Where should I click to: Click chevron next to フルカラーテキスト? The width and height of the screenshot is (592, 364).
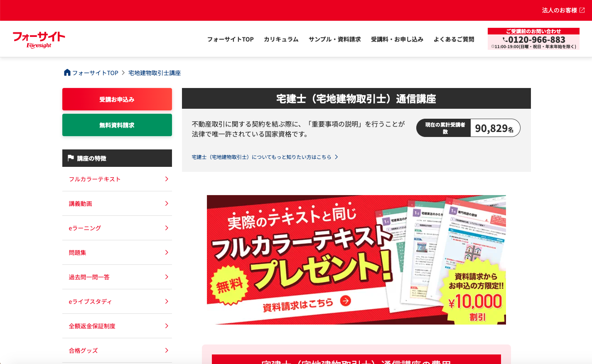[x=167, y=179]
